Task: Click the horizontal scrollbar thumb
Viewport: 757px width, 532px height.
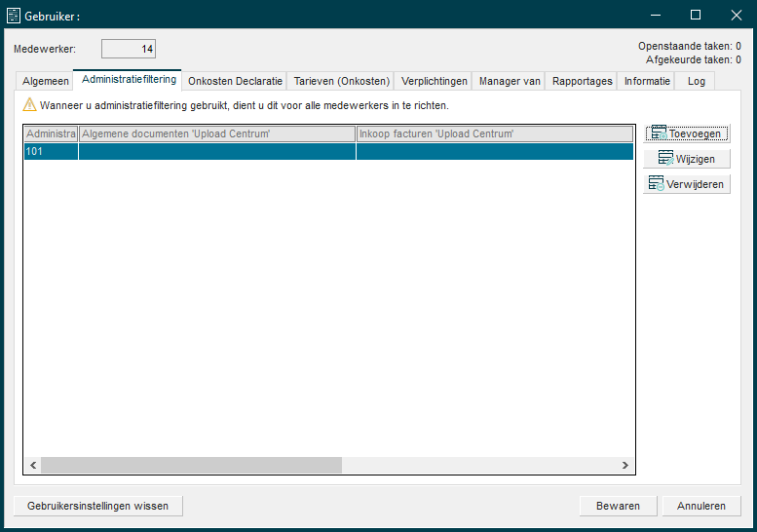Action: [x=191, y=466]
